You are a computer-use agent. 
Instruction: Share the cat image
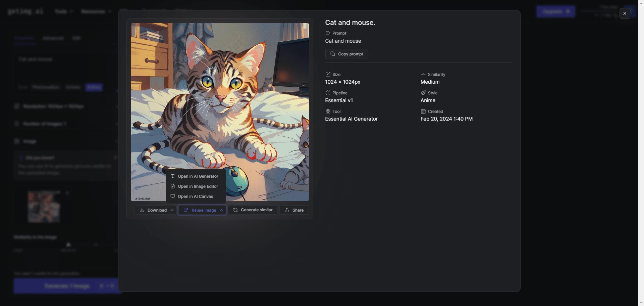click(294, 210)
